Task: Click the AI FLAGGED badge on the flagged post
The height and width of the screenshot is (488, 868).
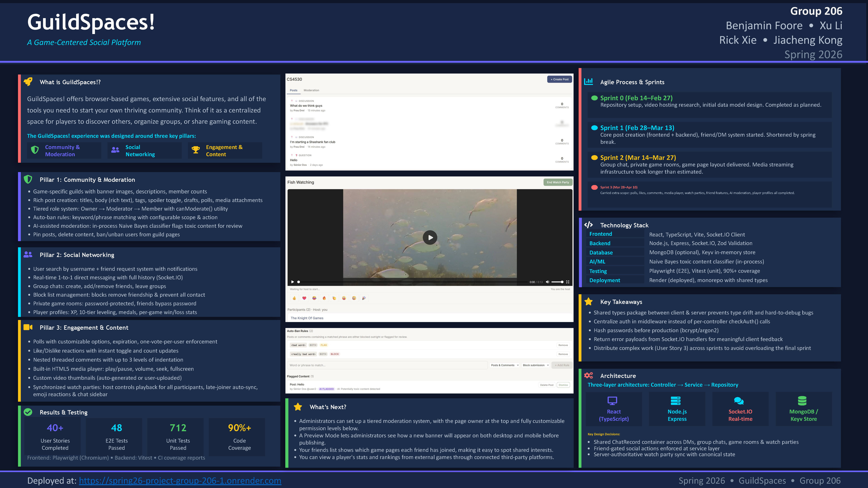Action: pos(327,389)
